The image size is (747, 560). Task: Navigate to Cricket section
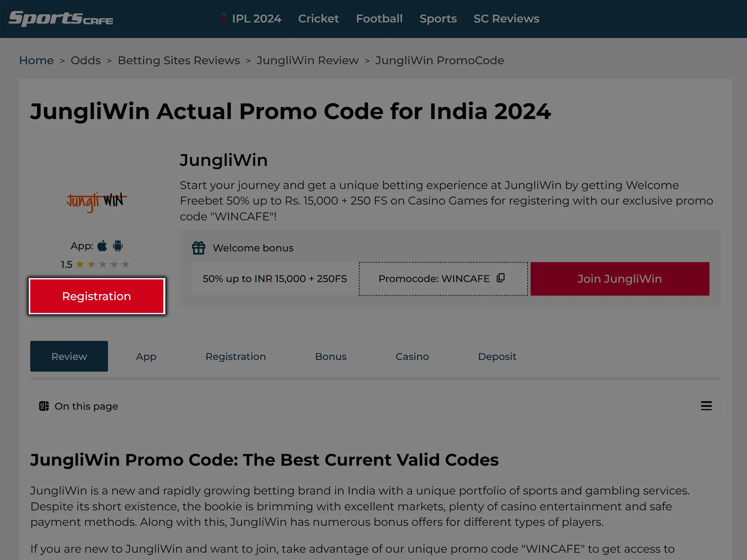click(x=318, y=19)
